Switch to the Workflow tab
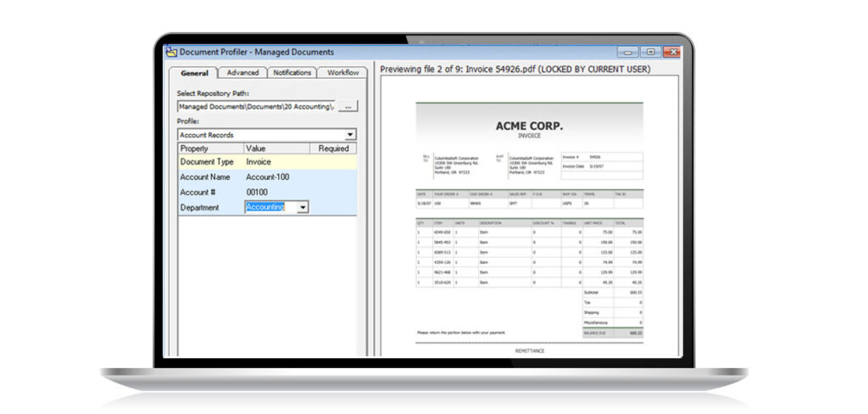 (342, 73)
